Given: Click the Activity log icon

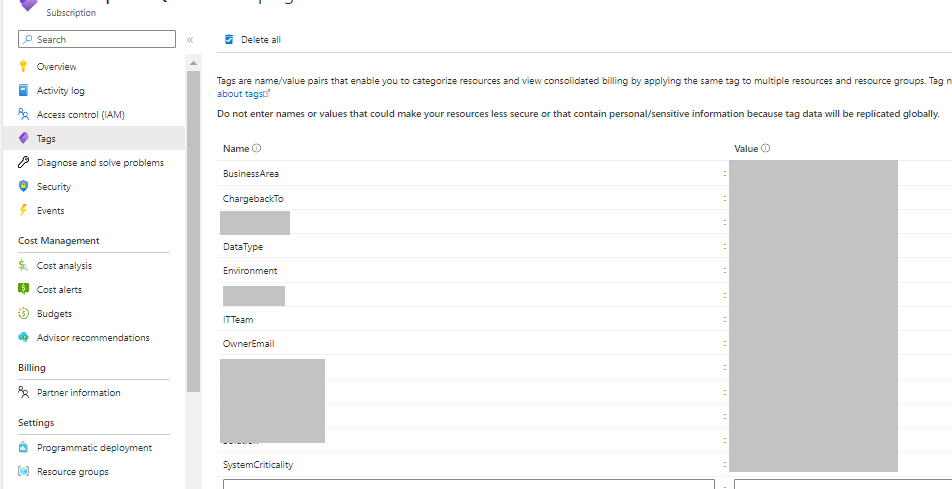Looking at the screenshot, I should coord(24,91).
